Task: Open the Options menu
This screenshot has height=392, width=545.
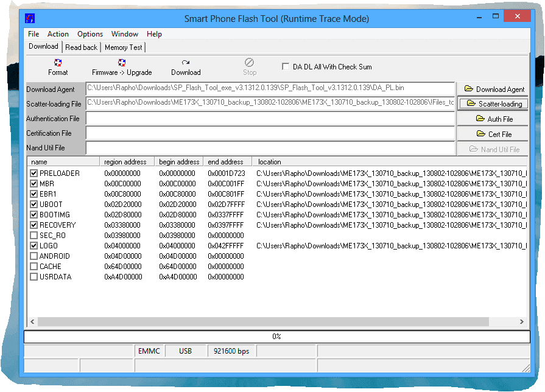Action: click(x=90, y=34)
